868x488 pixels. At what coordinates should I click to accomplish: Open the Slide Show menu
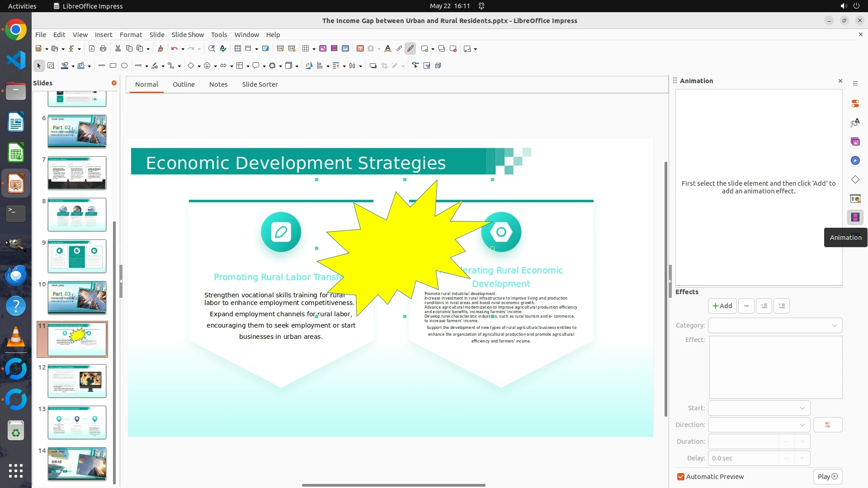[x=188, y=35]
